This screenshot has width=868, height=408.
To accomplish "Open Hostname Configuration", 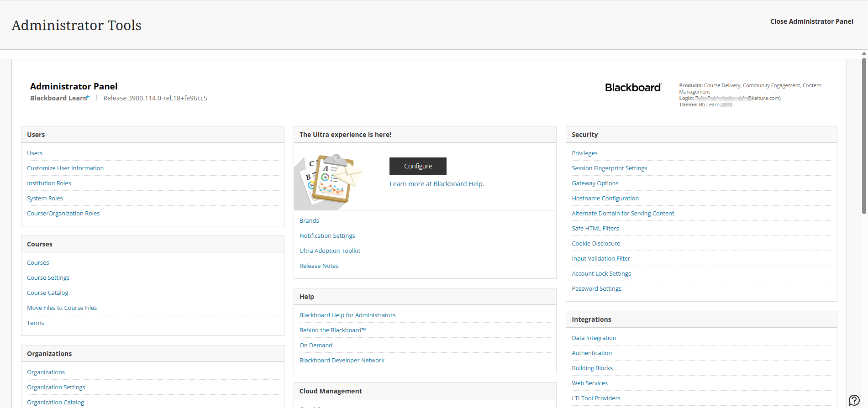I will (x=605, y=199).
